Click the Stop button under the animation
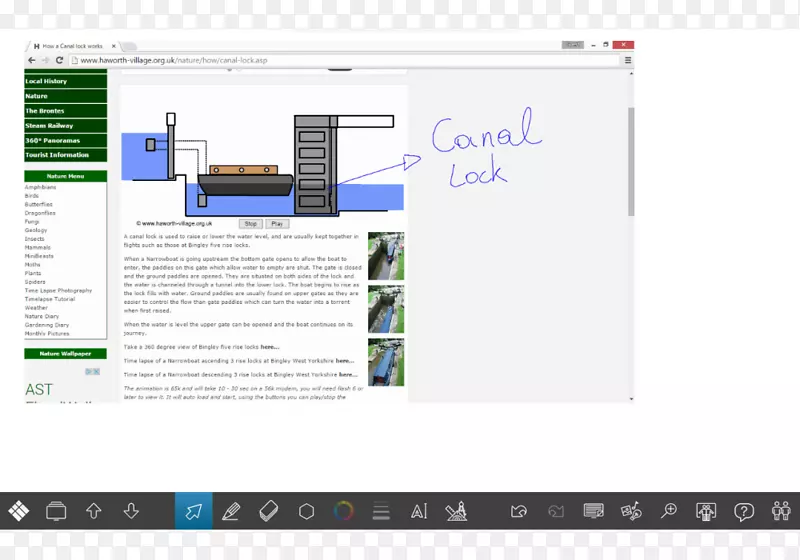 251,224
